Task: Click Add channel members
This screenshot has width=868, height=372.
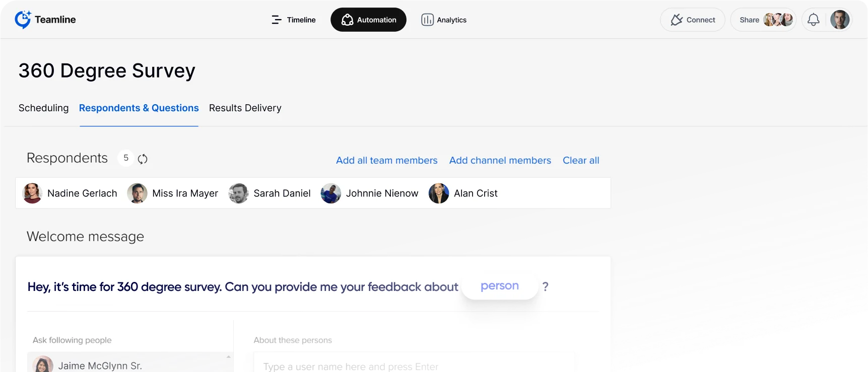Action: pyautogui.click(x=500, y=160)
